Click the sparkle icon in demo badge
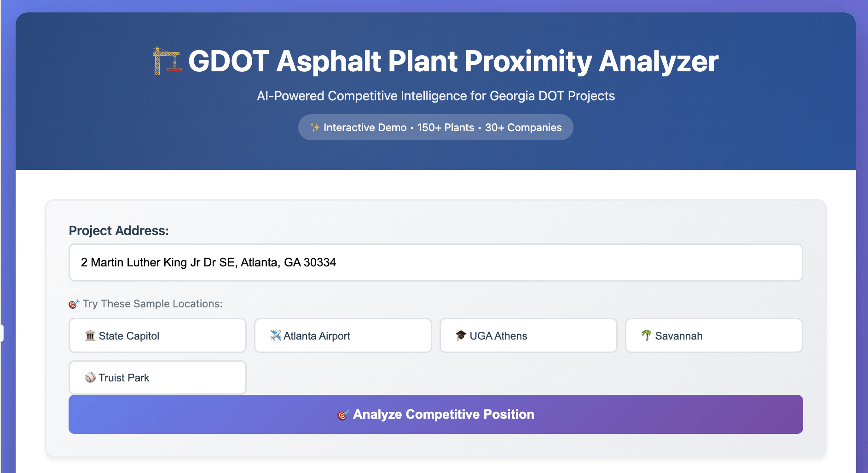Viewport: 868px width, 473px height. click(x=315, y=127)
